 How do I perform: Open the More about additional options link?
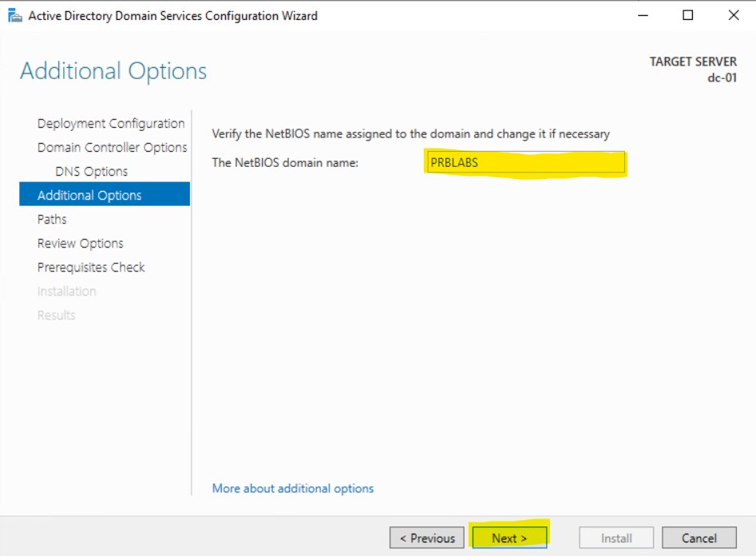pyautogui.click(x=292, y=488)
